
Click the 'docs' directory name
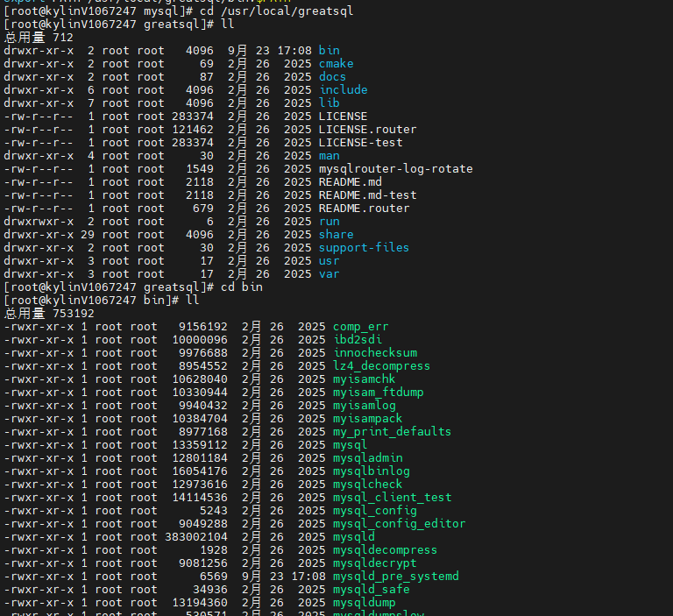332,77
